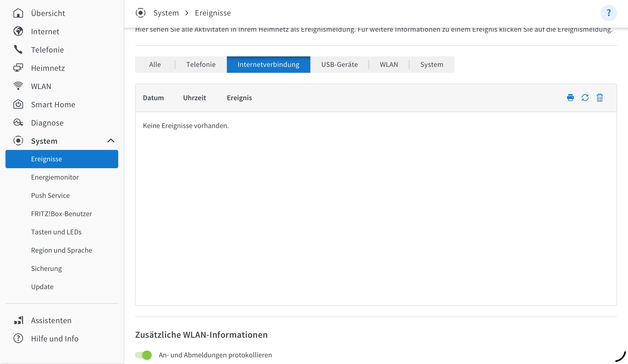628x364 pixels.
Task: Print the event log
Action: coord(570,98)
